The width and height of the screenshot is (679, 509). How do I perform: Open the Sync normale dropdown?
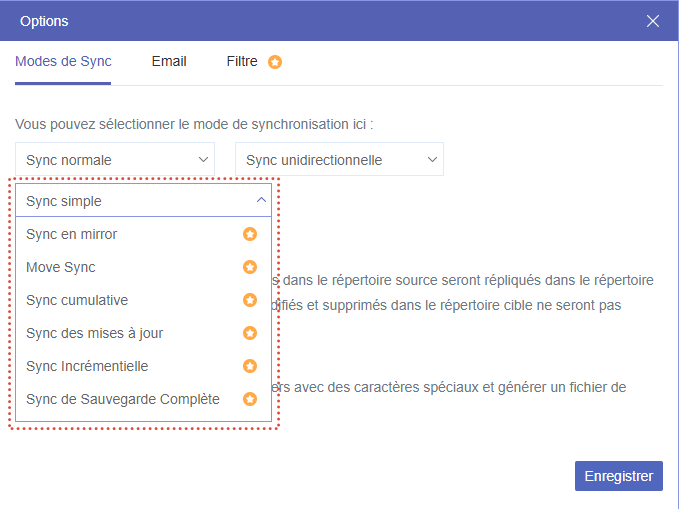click(115, 159)
